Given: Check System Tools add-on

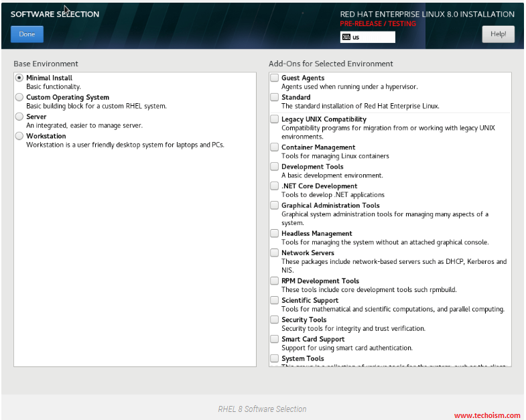Looking at the screenshot, I should [275, 358].
